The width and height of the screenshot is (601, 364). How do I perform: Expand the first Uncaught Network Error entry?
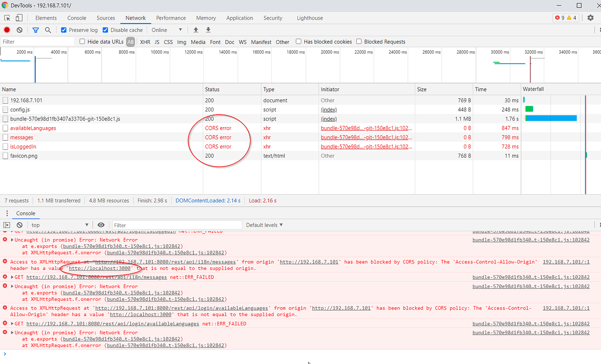pyautogui.click(x=13, y=239)
